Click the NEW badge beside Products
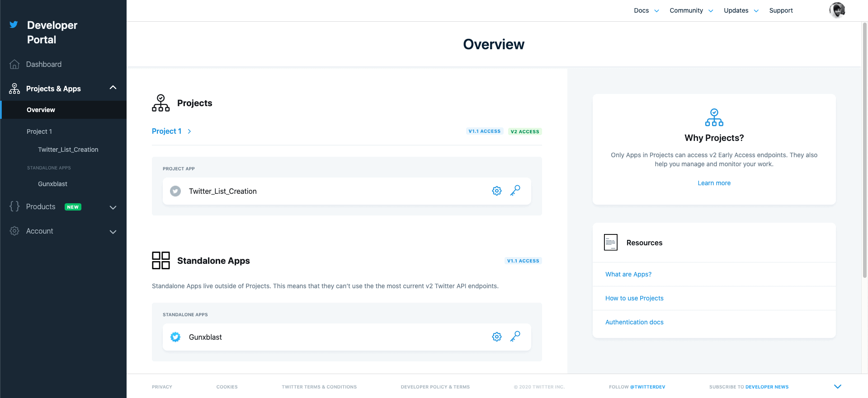Image resolution: width=868 pixels, height=398 pixels. click(x=73, y=207)
